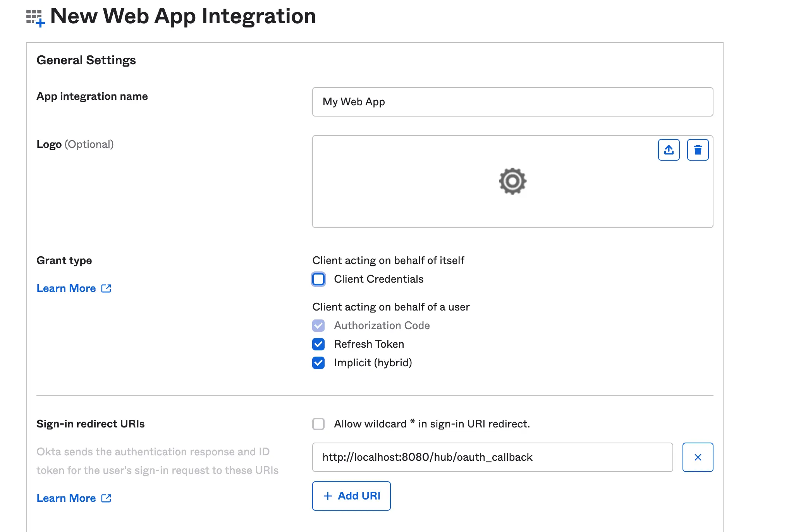Click the gear logo placeholder image
Image resolution: width=808 pixels, height=532 pixels.
click(512, 181)
